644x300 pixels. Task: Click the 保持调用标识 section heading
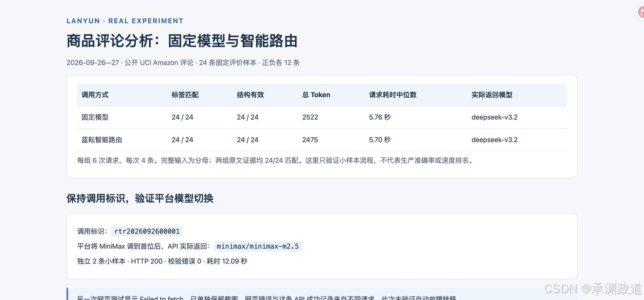tap(140, 198)
